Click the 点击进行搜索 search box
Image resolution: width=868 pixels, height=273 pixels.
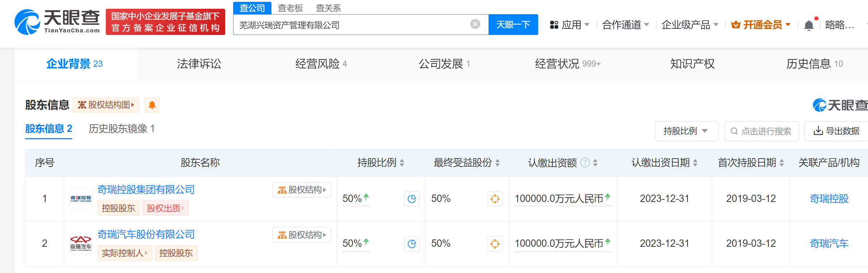coord(761,131)
